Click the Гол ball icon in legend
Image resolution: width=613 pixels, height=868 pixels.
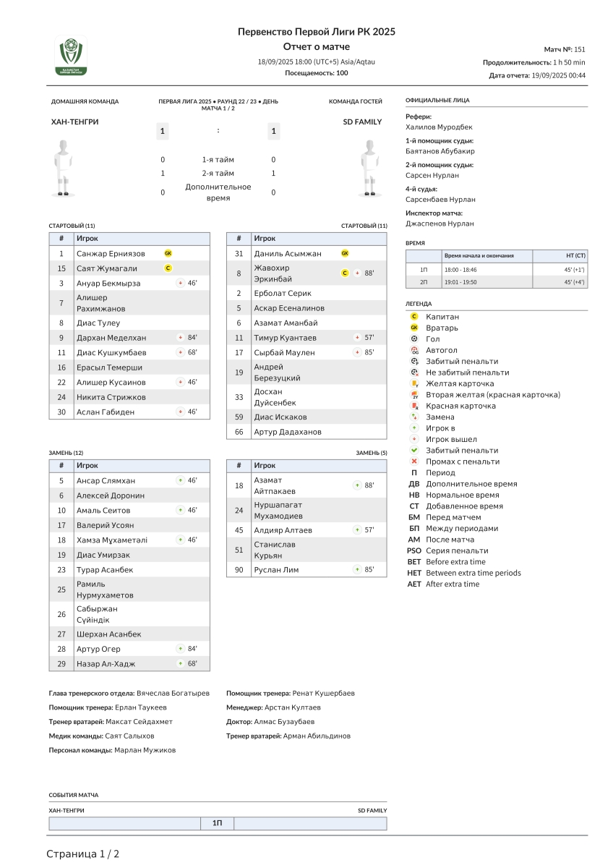(x=414, y=339)
